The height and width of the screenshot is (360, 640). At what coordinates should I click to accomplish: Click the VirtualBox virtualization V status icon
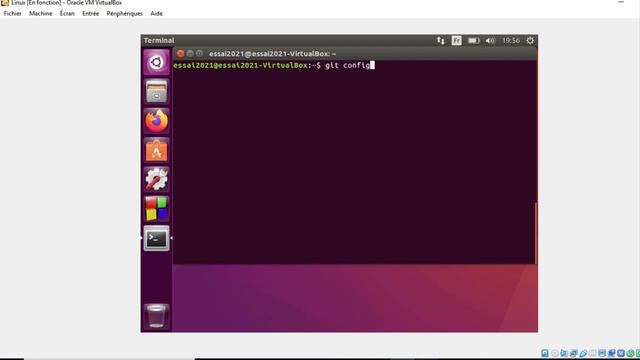pos(621,353)
